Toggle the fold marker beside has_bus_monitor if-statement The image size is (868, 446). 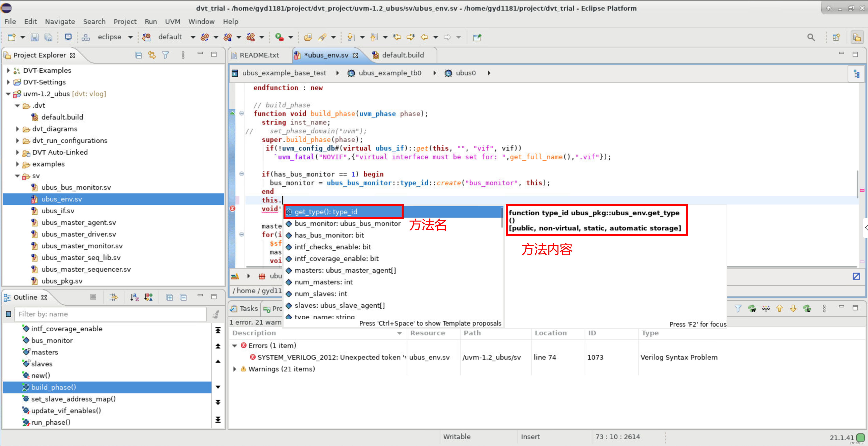pos(242,174)
